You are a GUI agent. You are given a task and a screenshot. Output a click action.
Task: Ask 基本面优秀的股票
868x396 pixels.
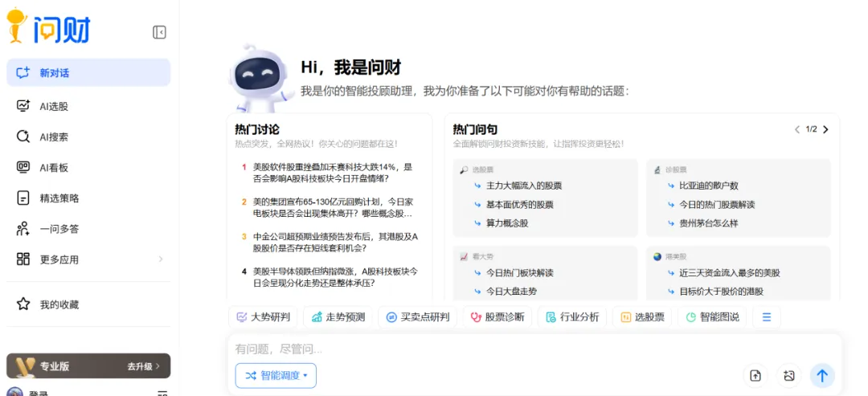pyautogui.click(x=520, y=205)
